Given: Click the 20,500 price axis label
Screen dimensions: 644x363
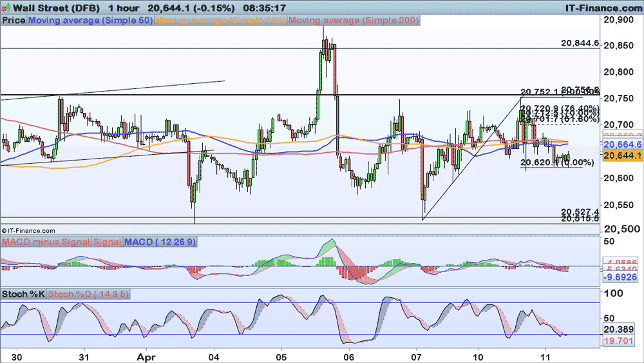Looking at the screenshot, I should 621,229.
